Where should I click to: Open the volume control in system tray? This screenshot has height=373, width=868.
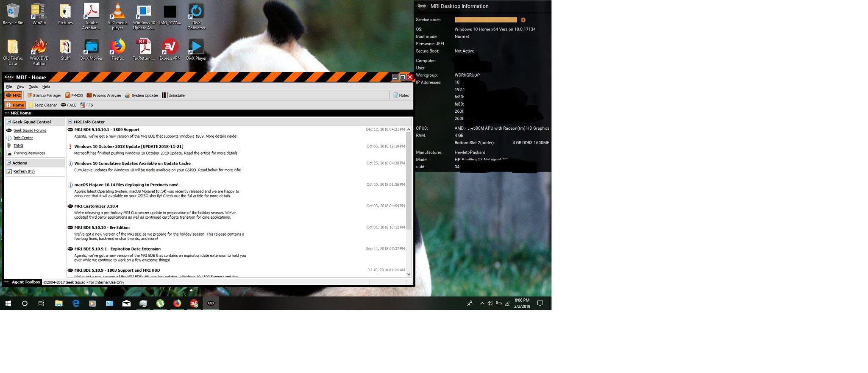(x=490, y=303)
